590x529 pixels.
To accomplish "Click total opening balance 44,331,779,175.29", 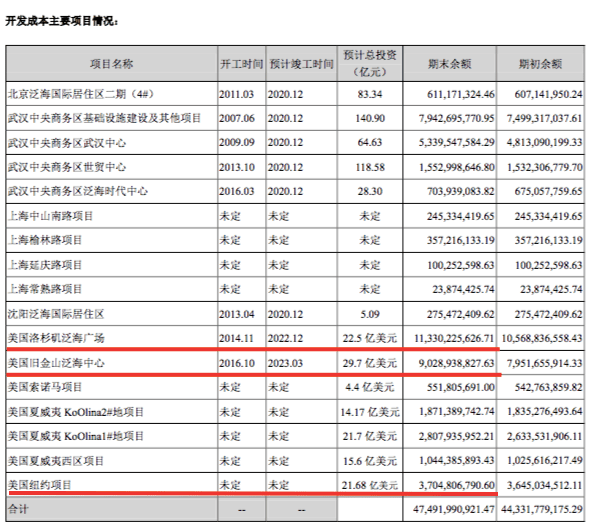I will point(542,509).
